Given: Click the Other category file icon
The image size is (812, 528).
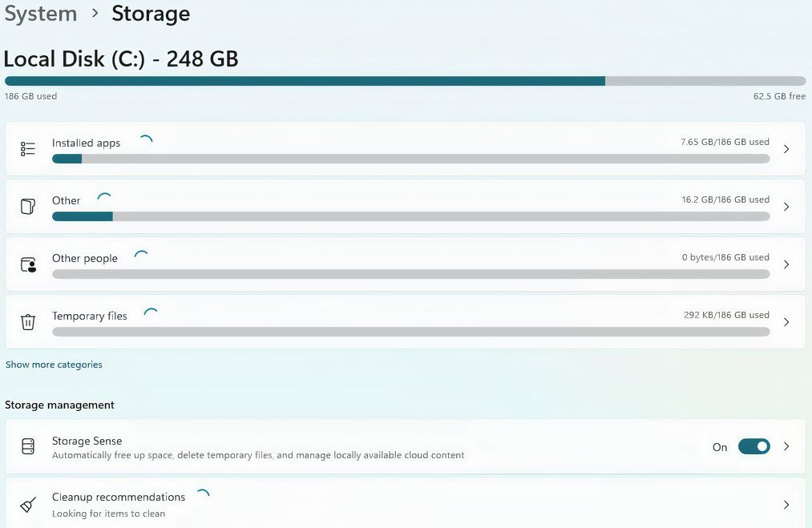Looking at the screenshot, I should 28,207.
